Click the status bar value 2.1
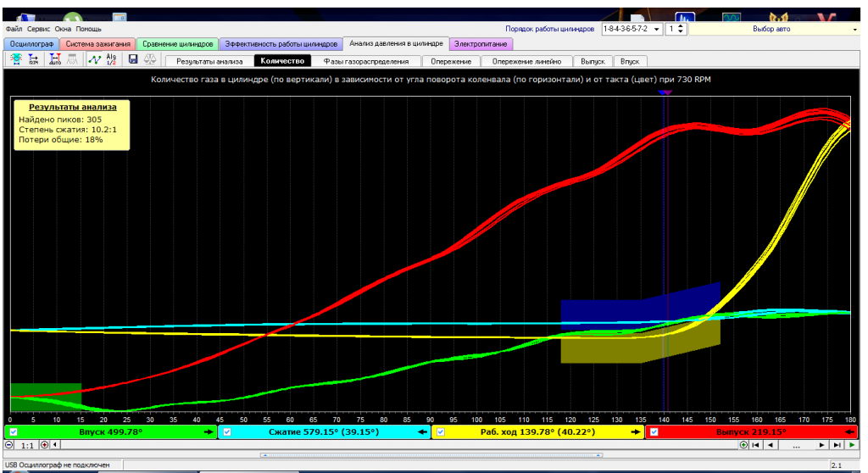This screenshot has height=473, width=868. click(x=836, y=465)
